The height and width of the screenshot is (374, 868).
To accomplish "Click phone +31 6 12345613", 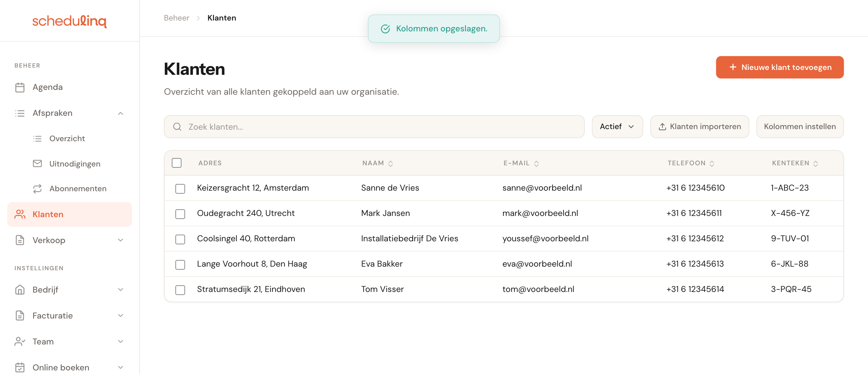I will pos(695,264).
